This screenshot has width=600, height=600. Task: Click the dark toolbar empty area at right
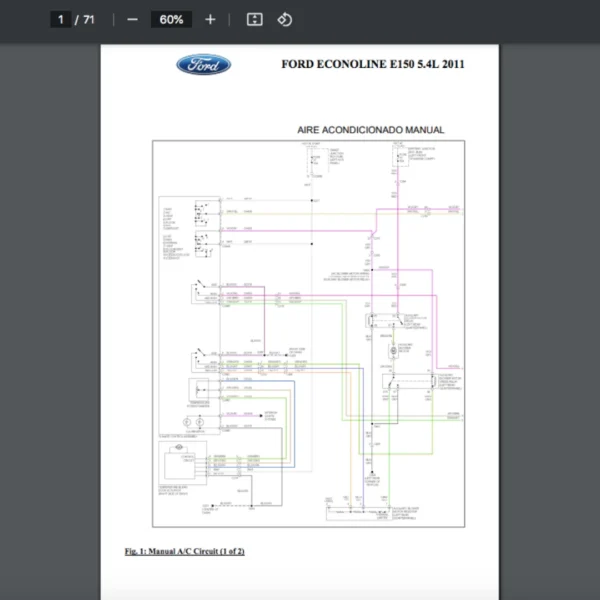pyautogui.click(x=450, y=19)
